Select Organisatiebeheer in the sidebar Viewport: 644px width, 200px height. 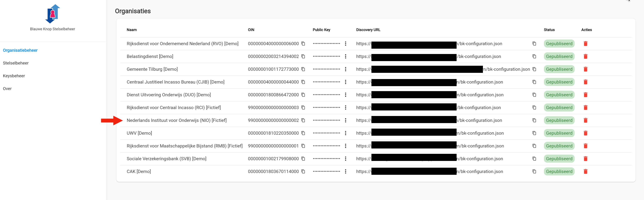20,50
